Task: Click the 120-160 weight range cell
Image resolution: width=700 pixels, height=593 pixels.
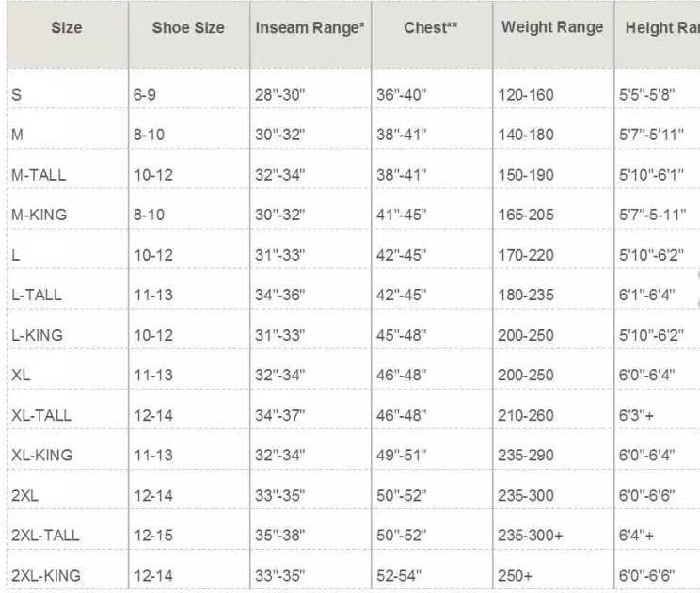Action: 526,95
